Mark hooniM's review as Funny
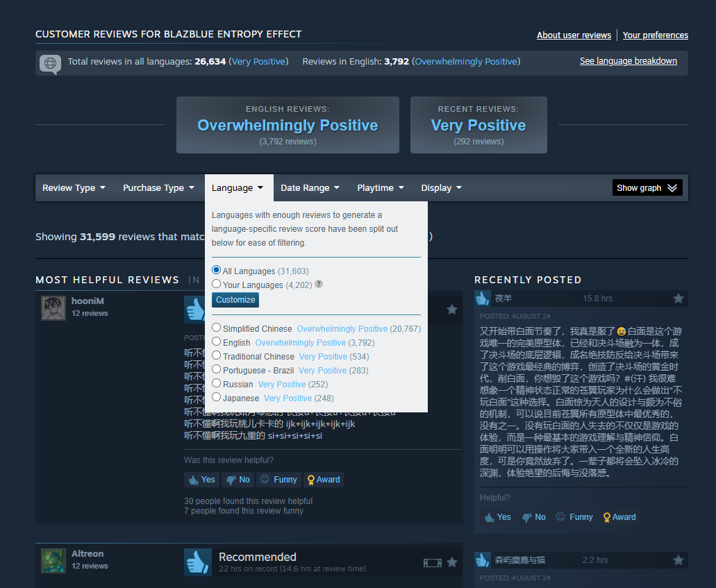Viewport: 716px width, 588px height. (278, 479)
